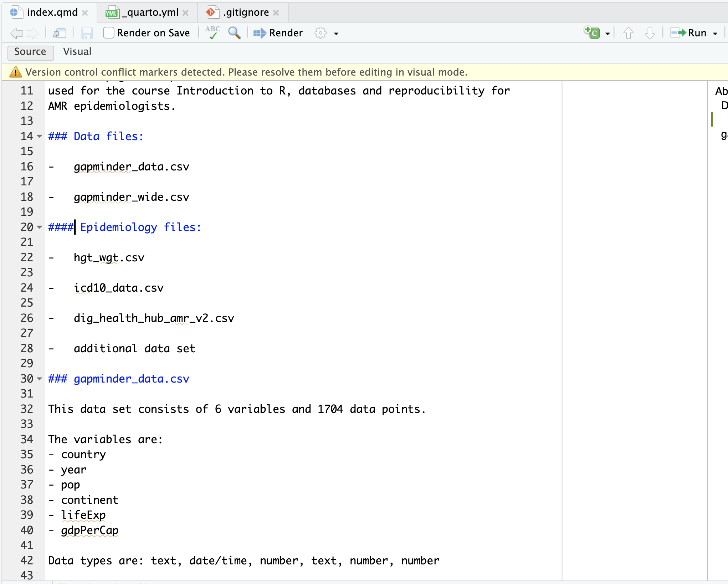Viewport: 728px width, 584px height.
Task: Insert a new code chunk
Action: [592, 33]
